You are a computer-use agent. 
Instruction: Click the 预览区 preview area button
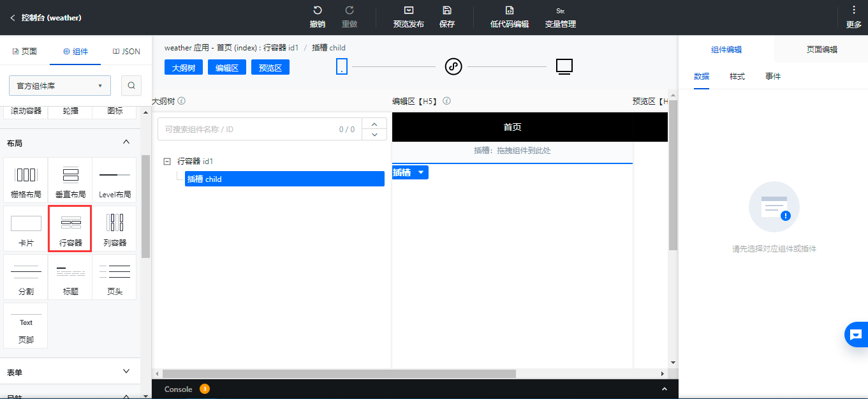(270, 67)
